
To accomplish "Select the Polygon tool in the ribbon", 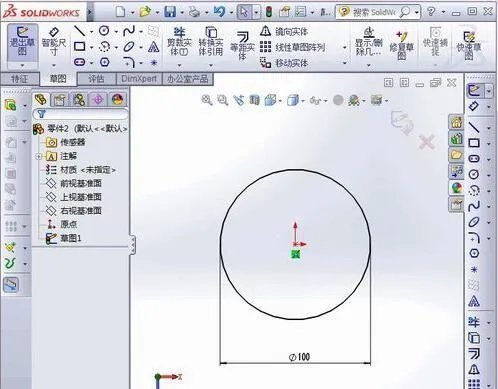I will pos(104,62).
